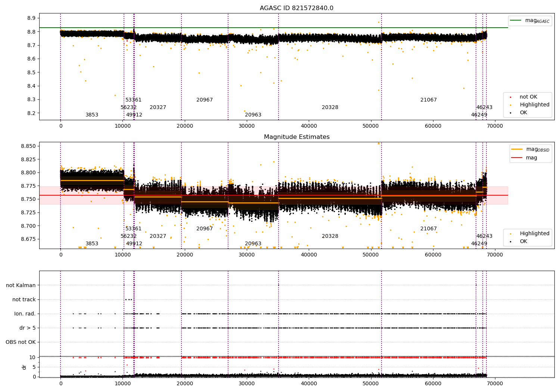Click OBSID label 20963 in Magnitude Estimates plot

pos(253,244)
